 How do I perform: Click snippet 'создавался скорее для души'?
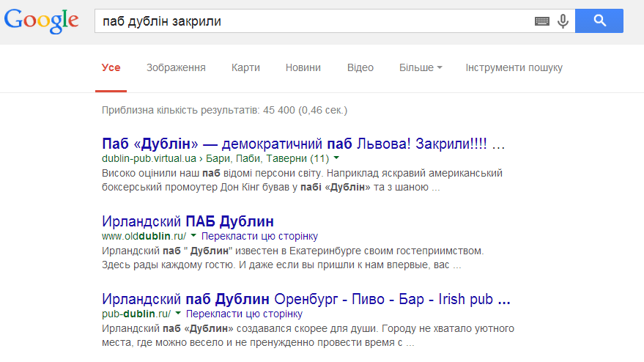pyautogui.click(x=308, y=328)
